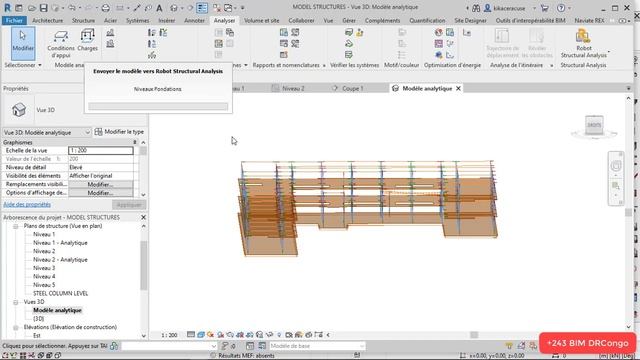640x360 pixels.
Task: Open the search binoculars icon in title bar
Action: tap(476, 8)
